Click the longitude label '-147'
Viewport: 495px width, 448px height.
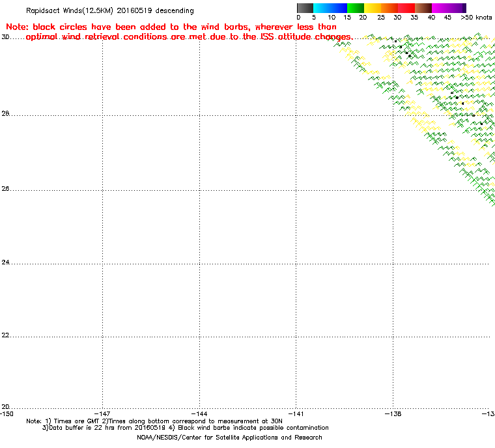[103, 413]
